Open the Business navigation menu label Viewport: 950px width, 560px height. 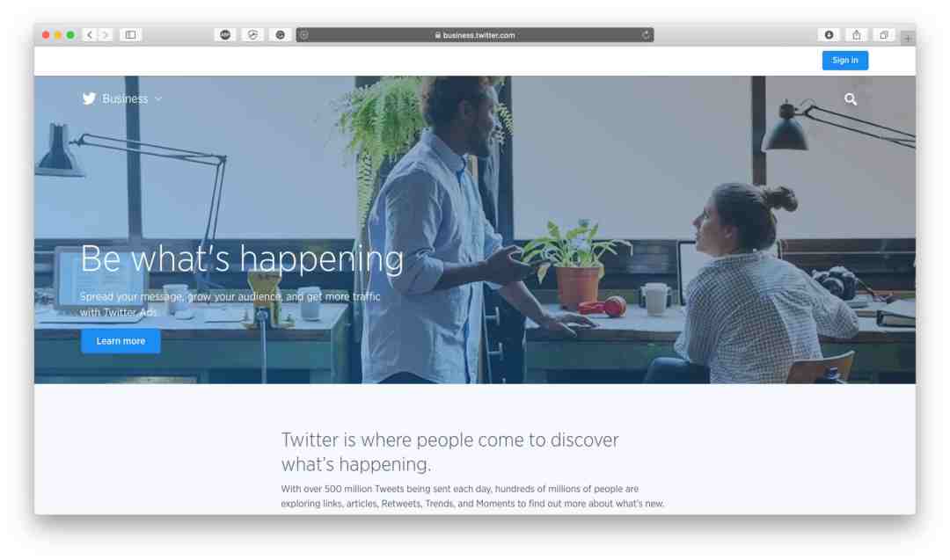pyautogui.click(x=125, y=98)
